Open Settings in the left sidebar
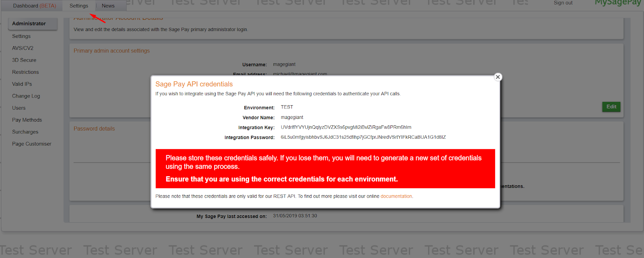 (21, 36)
